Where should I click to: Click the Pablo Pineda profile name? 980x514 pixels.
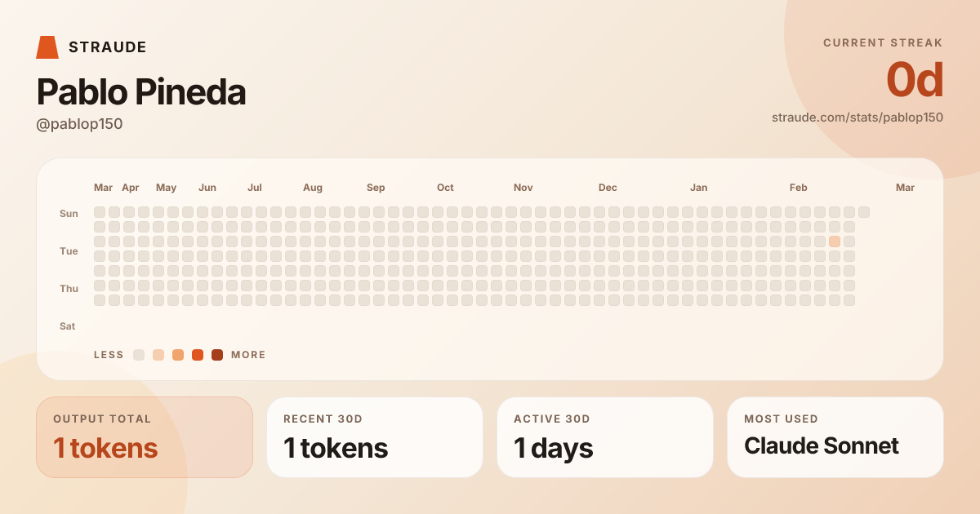click(141, 93)
